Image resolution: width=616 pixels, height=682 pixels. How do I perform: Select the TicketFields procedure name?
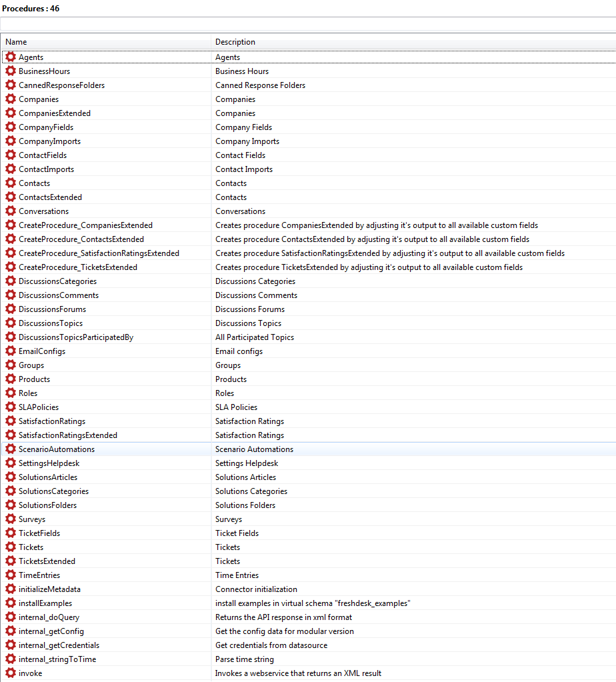point(39,533)
